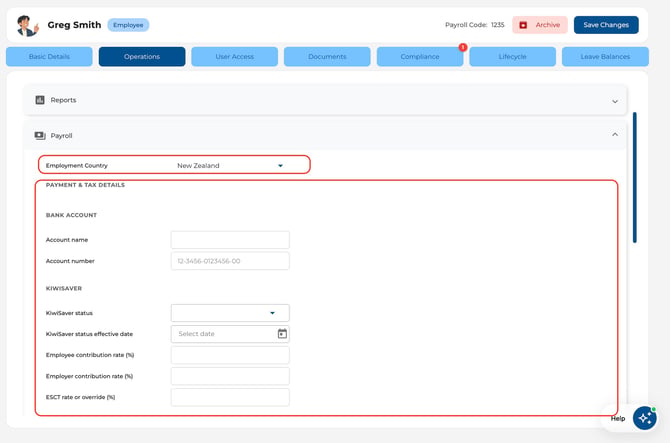Open the calendar picker for KiwiSaver date

(x=282, y=334)
